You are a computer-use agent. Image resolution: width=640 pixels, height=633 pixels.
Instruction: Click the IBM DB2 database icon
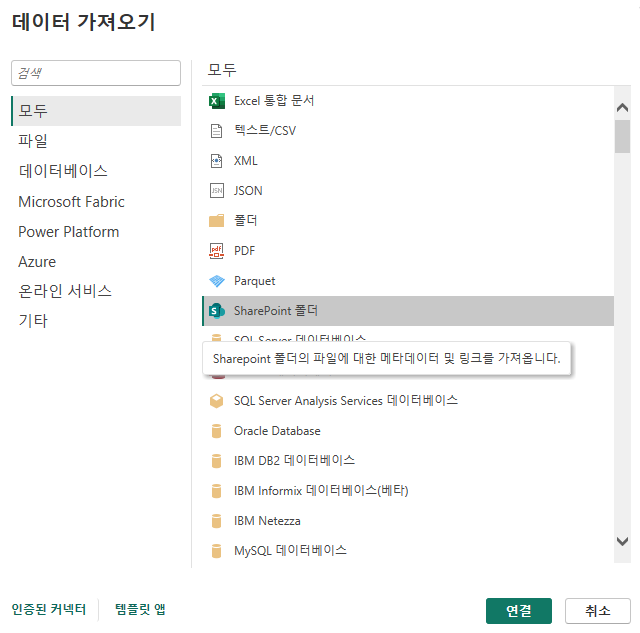(216, 461)
